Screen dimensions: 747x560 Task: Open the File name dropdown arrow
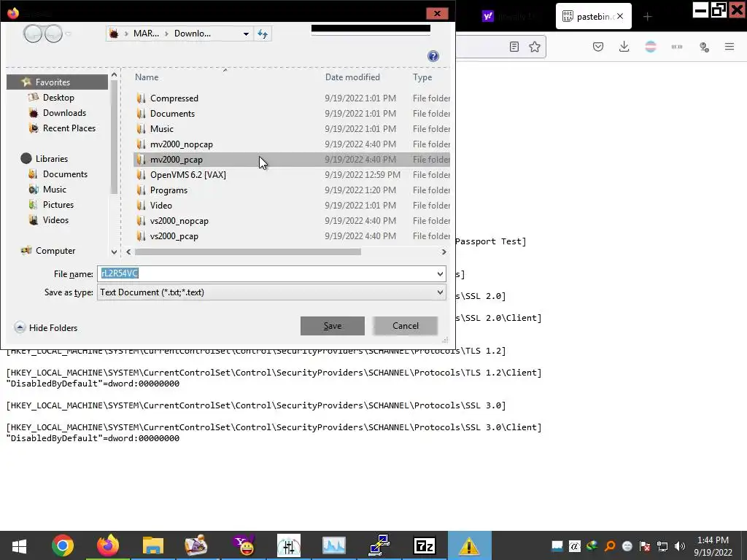tap(440, 273)
